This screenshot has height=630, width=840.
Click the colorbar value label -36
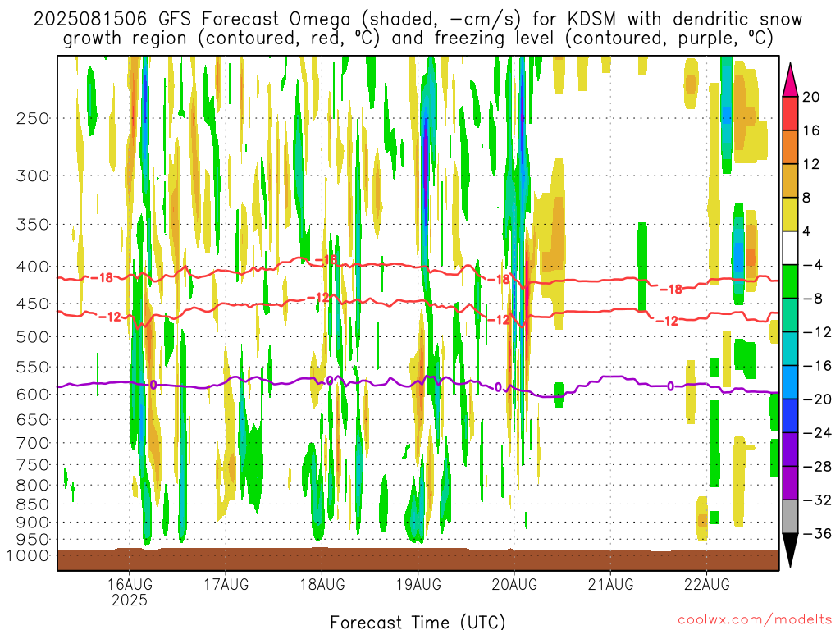pos(818,533)
